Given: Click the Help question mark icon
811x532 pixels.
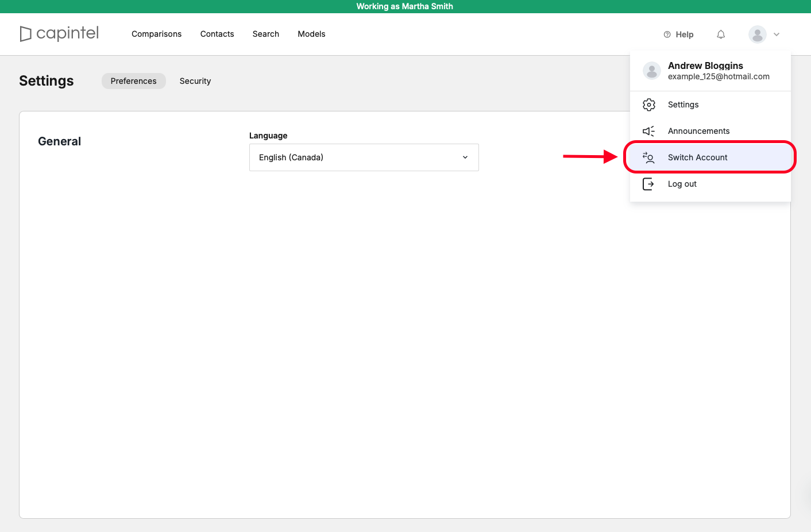Looking at the screenshot, I should [x=667, y=34].
